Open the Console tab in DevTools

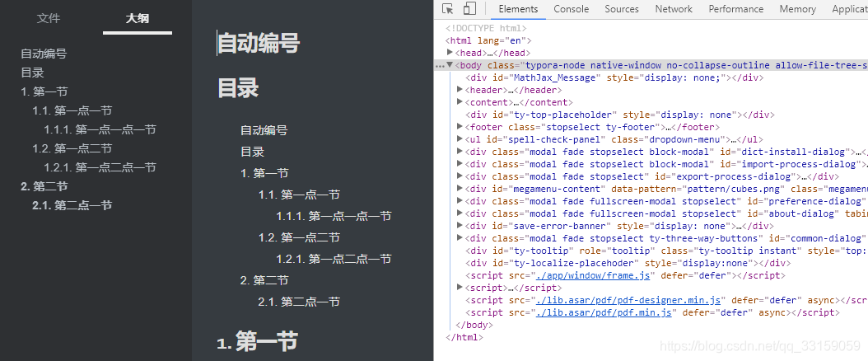pyautogui.click(x=572, y=9)
